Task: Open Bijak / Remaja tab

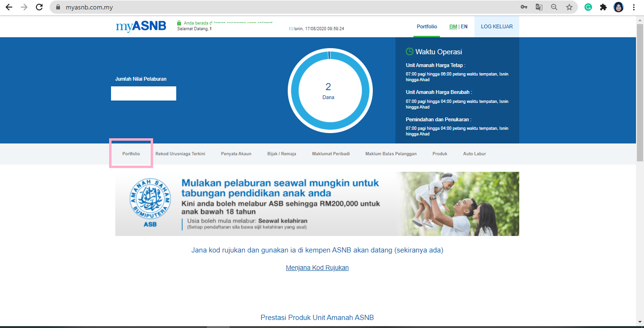Action: click(282, 154)
